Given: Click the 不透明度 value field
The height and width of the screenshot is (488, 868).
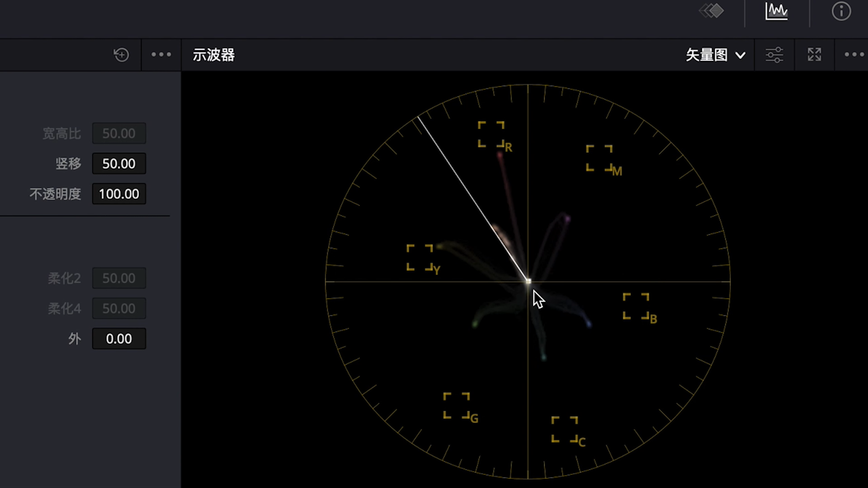Looking at the screenshot, I should pos(119,194).
